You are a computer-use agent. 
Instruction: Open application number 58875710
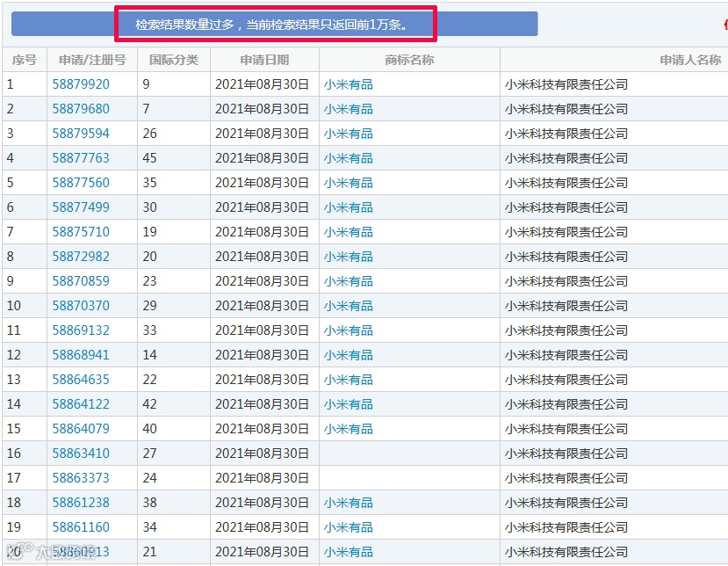(81, 232)
